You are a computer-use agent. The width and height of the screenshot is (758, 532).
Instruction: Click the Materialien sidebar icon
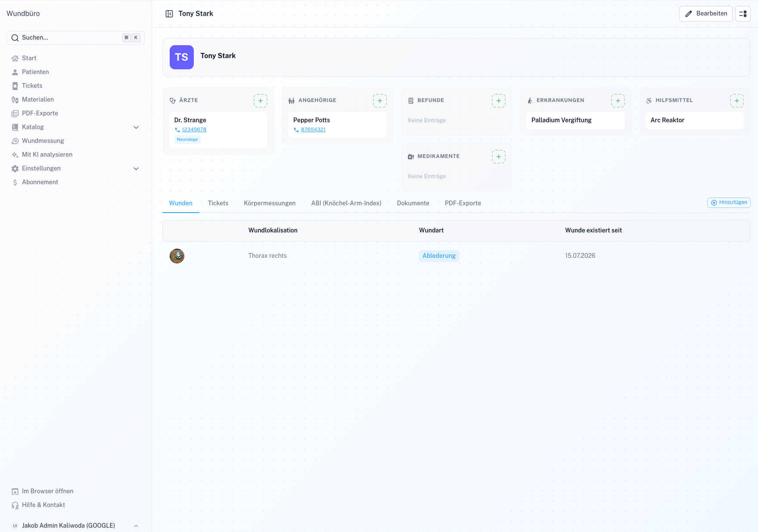(15, 100)
